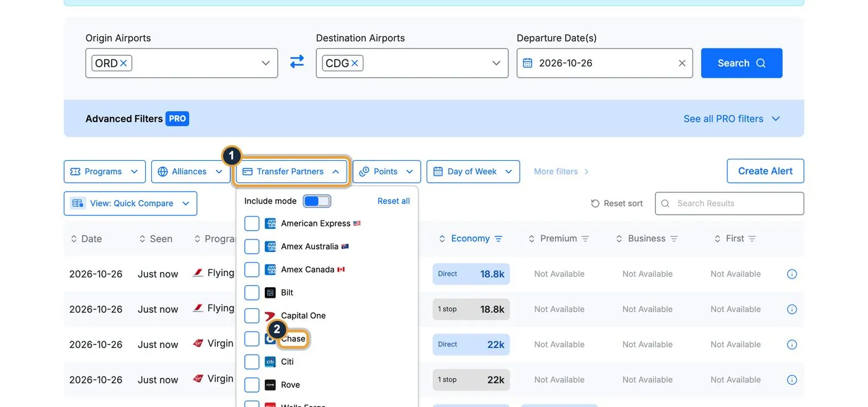This screenshot has height=407, width=868.
Task: Click the American Express logo icon
Action: coord(270,223)
